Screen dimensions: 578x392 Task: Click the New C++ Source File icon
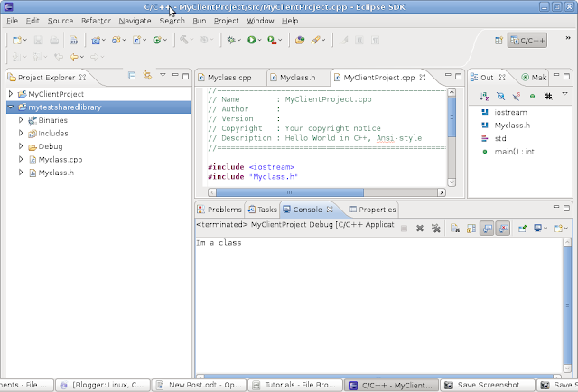(x=136, y=41)
